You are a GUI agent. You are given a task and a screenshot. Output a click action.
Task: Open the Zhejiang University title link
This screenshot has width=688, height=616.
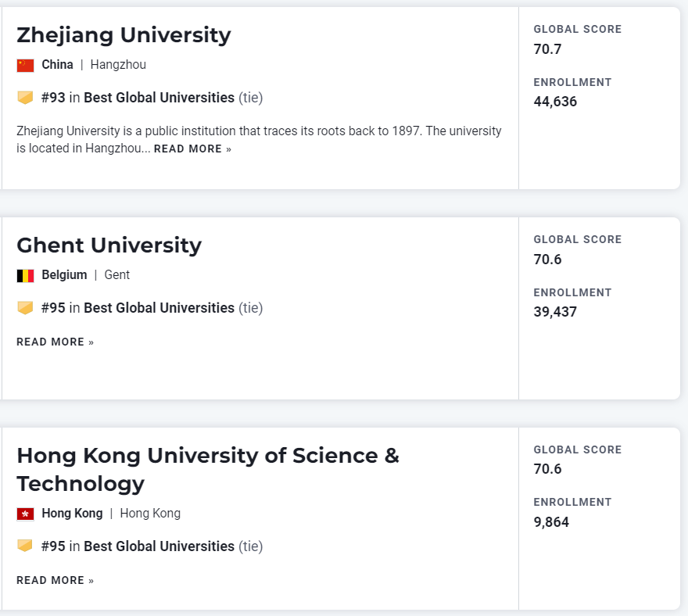pos(124,35)
